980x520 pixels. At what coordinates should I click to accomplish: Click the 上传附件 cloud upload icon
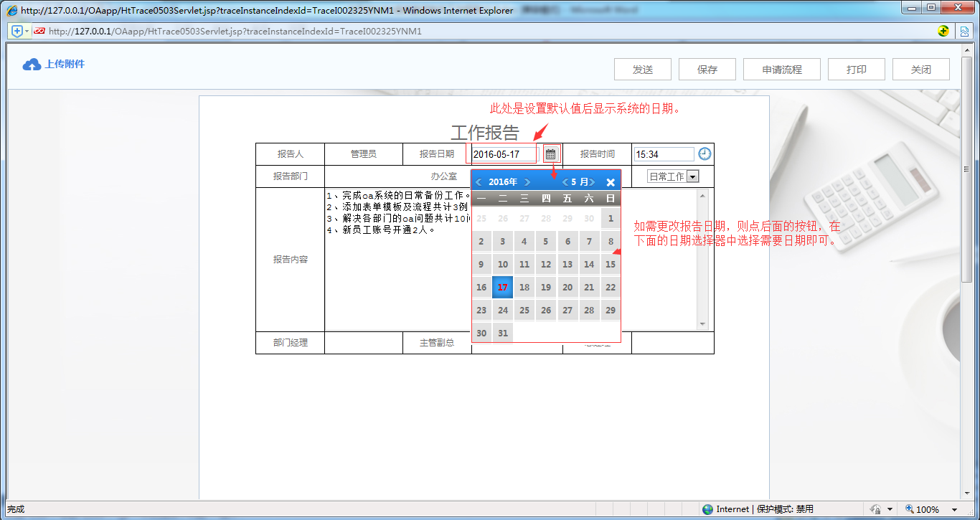[x=31, y=64]
